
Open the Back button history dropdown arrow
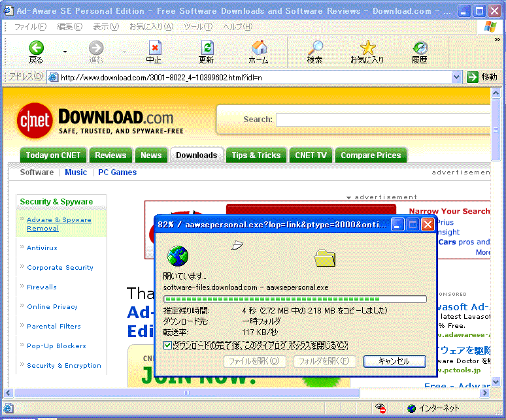pyautogui.click(x=65, y=52)
